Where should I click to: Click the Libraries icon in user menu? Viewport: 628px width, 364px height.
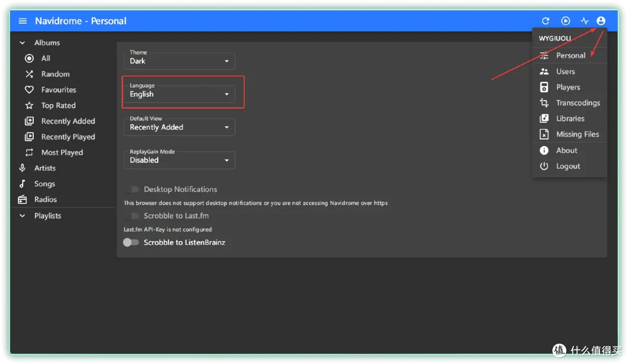pyautogui.click(x=544, y=119)
